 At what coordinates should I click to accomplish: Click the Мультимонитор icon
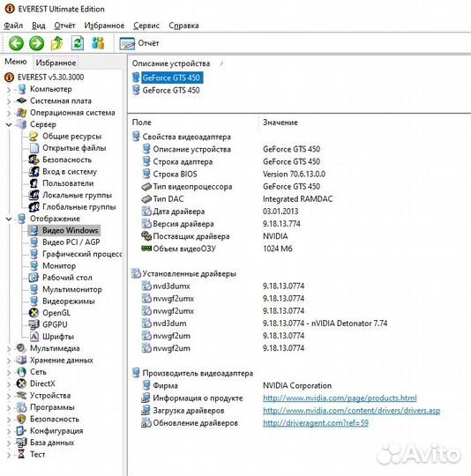(34, 289)
